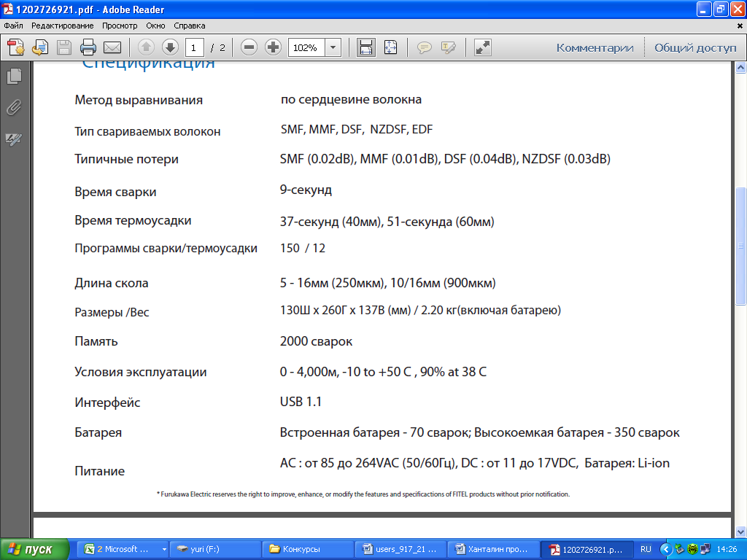Click the vertical scrollbar thumb
Screen dimensions: 747x560
740,246
